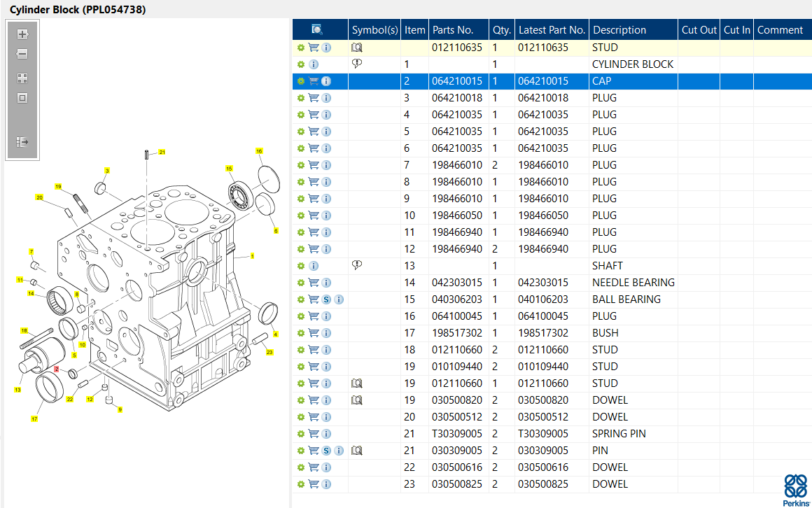Click the Latest Part No. column header
The width and height of the screenshot is (812, 508).
pos(552,29)
